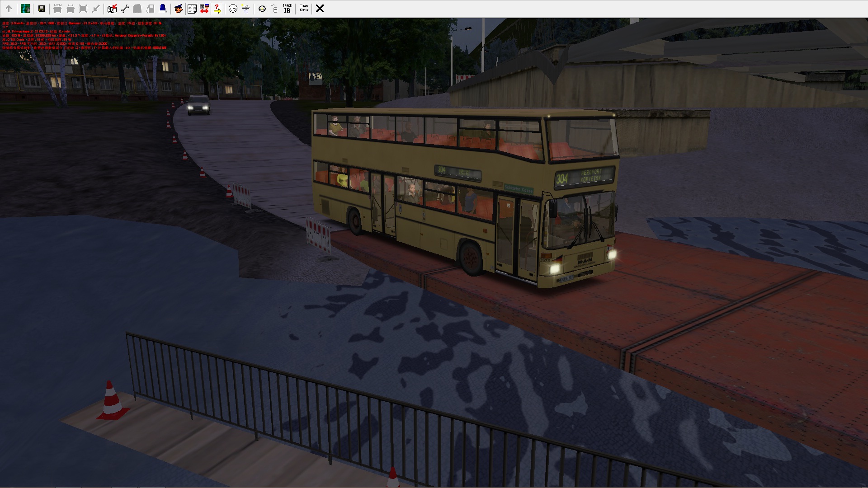Click the blue bell icon
The image size is (868, 488).
(x=163, y=9)
